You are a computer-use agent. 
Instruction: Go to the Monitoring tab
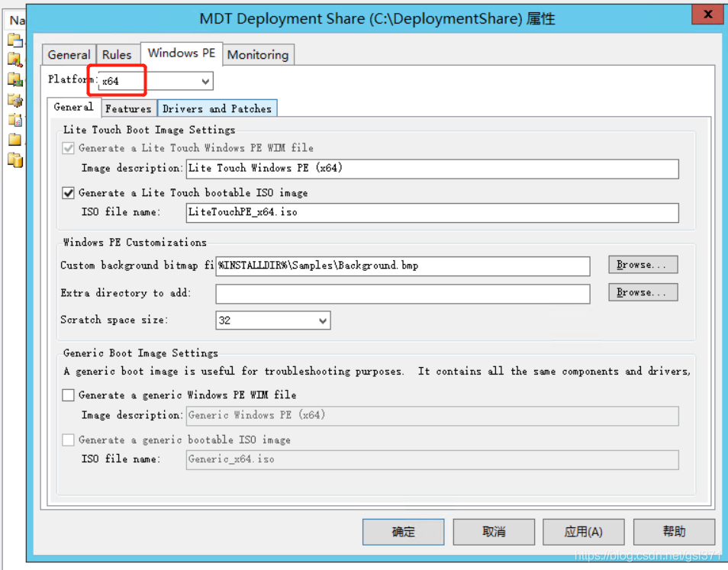pyautogui.click(x=258, y=55)
